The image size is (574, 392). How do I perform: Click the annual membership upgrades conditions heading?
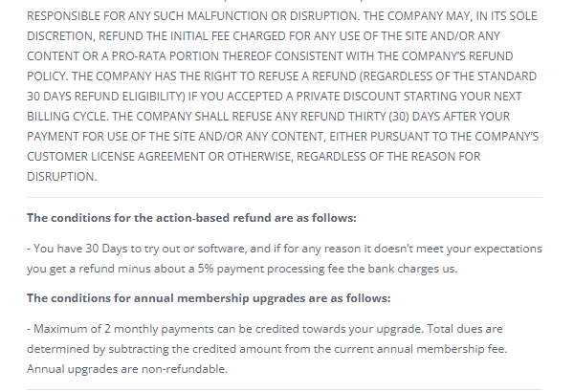[209, 298]
